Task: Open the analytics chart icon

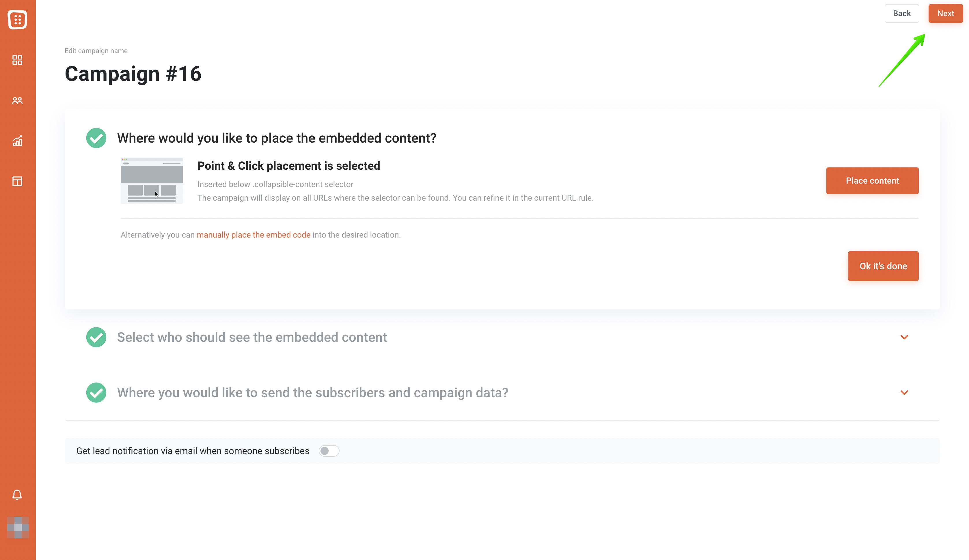Action: click(x=17, y=141)
